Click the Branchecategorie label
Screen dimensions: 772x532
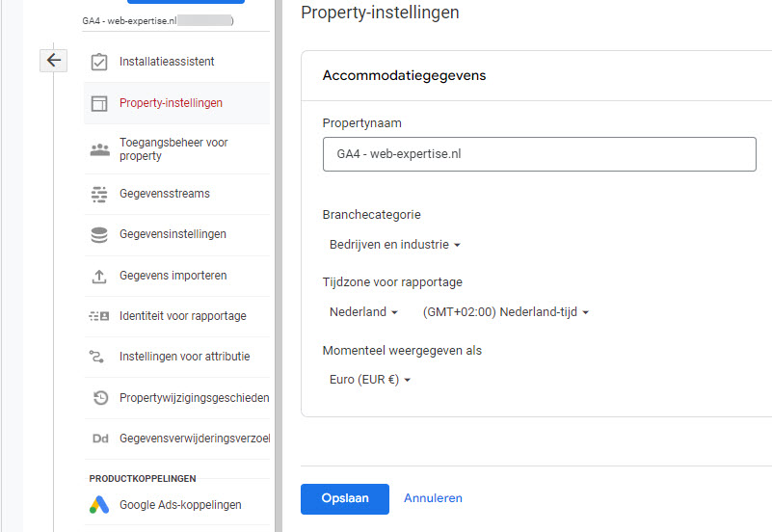pos(371,215)
